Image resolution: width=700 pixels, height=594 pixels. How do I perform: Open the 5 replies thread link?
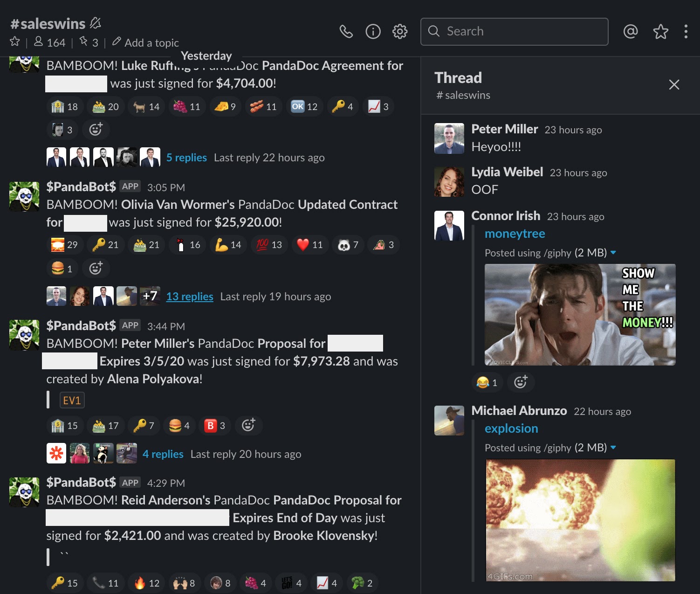click(x=186, y=158)
